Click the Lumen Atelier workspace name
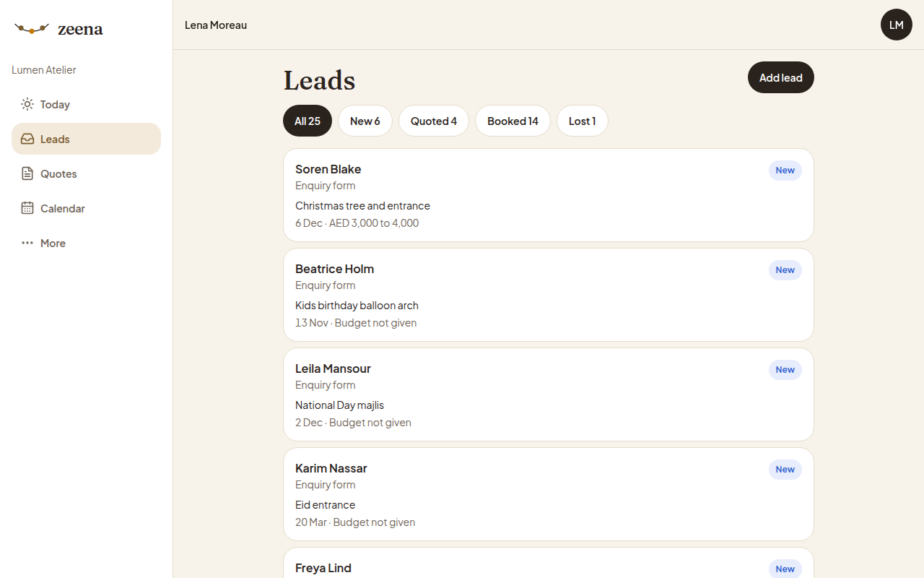 (x=44, y=70)
